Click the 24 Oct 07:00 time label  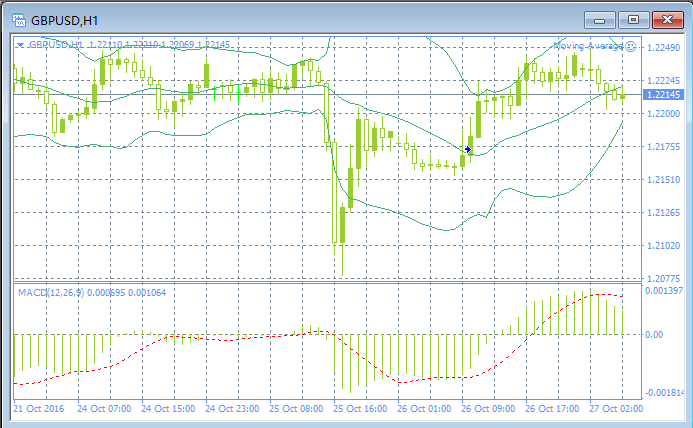pyautogui.click(x=104, y=409)
